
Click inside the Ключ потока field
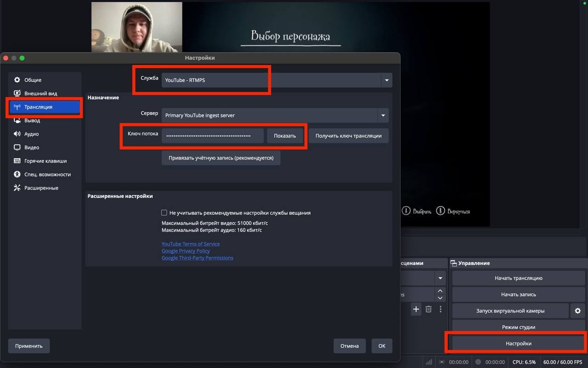pyautogui.click(x=212, y=136)
